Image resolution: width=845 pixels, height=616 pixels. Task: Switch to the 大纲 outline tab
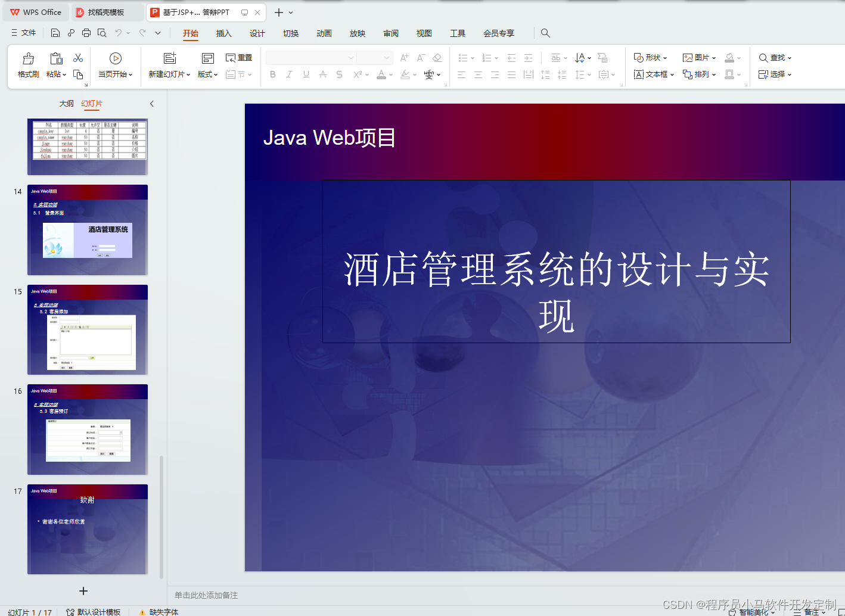(66, 103)
